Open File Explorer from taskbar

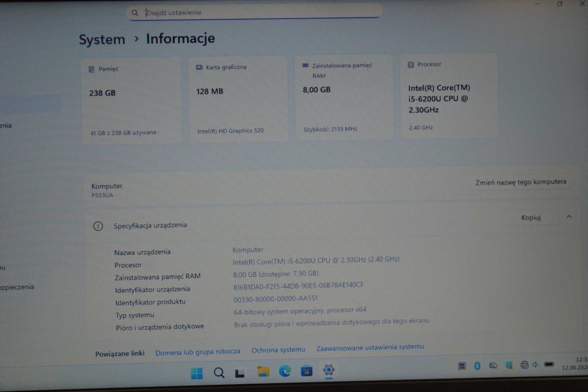pyautogui.click(x=263, y=371)
